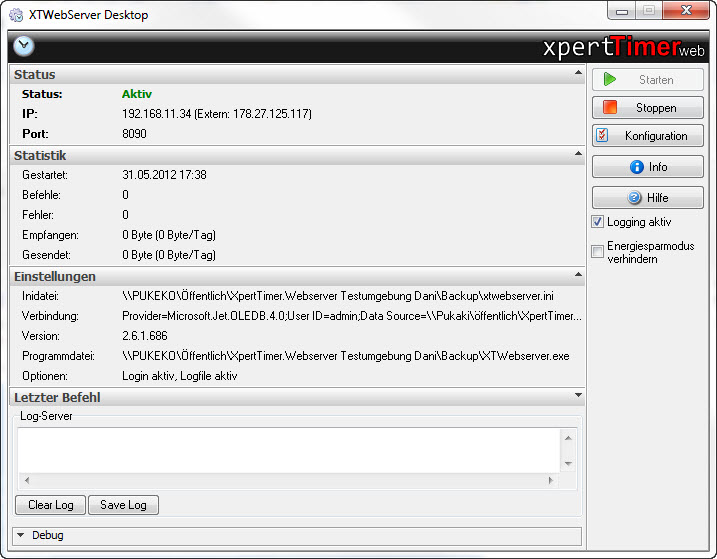Click the version number 2.6.1.686

point(144,336)
